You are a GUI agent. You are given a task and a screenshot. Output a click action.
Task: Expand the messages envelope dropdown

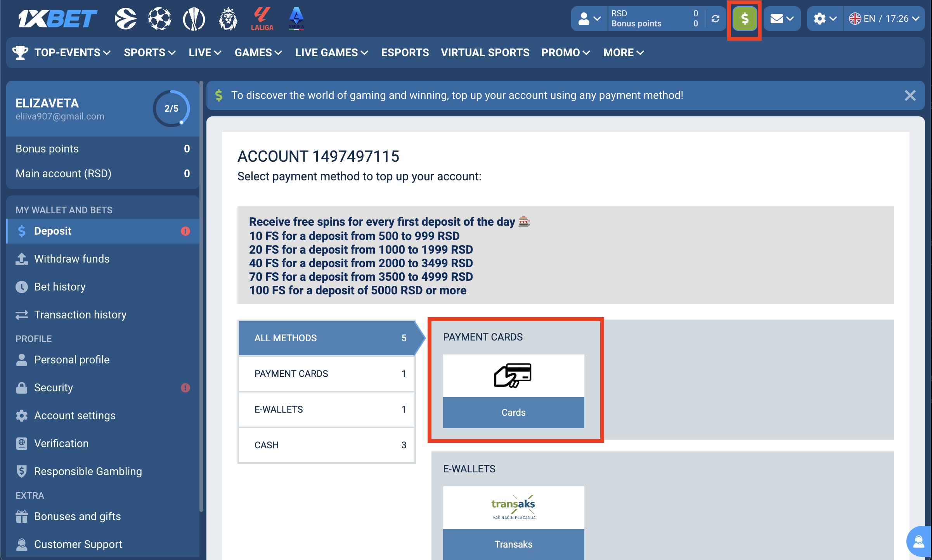pyautogui.click(x=781, y=19)
